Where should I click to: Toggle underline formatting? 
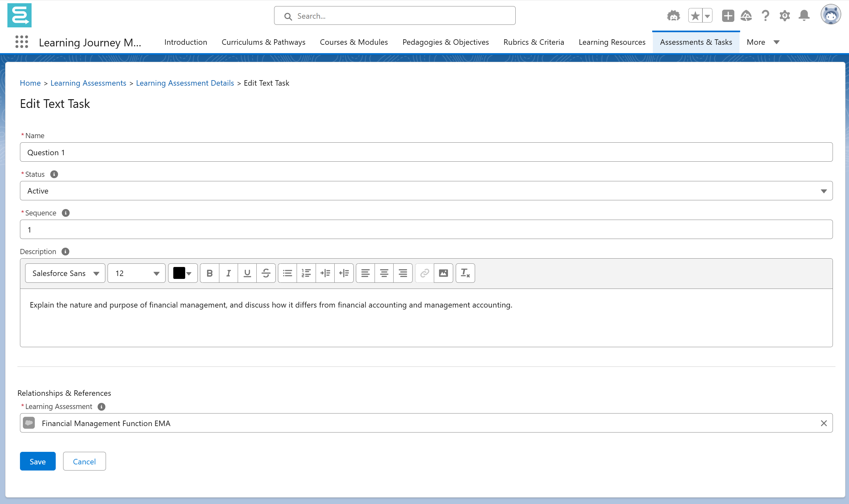(247, 273)
